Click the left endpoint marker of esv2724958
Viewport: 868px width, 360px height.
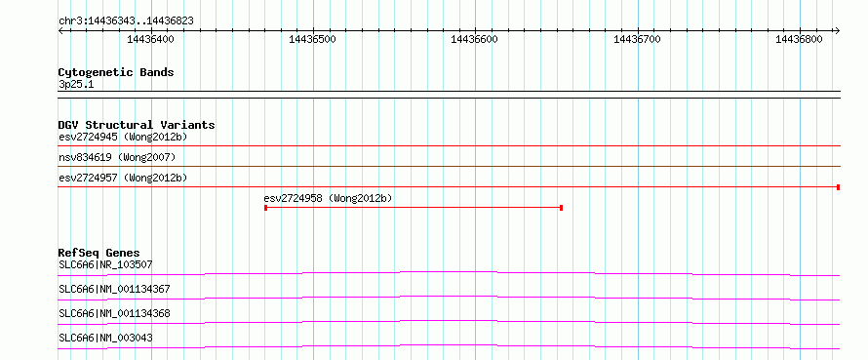pyautogui.click(x=265, y=208)
